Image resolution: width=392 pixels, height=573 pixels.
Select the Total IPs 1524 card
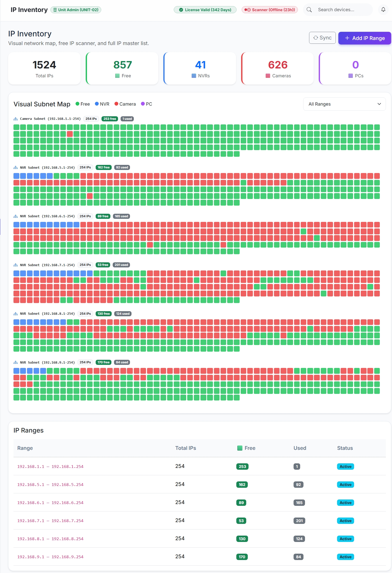(45, 68)
